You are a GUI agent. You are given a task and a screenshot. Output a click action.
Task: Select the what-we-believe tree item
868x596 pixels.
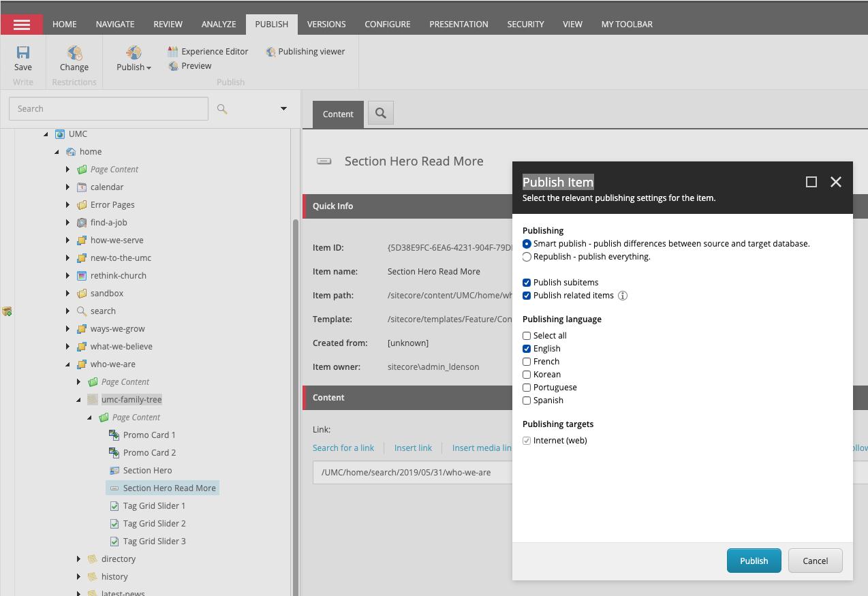[121, 347]
